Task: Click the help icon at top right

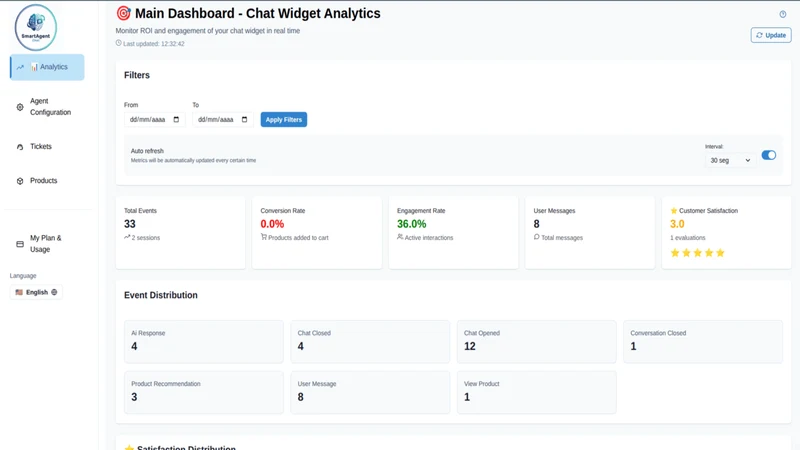Action: pyautogui.click(x=783, y=14)
